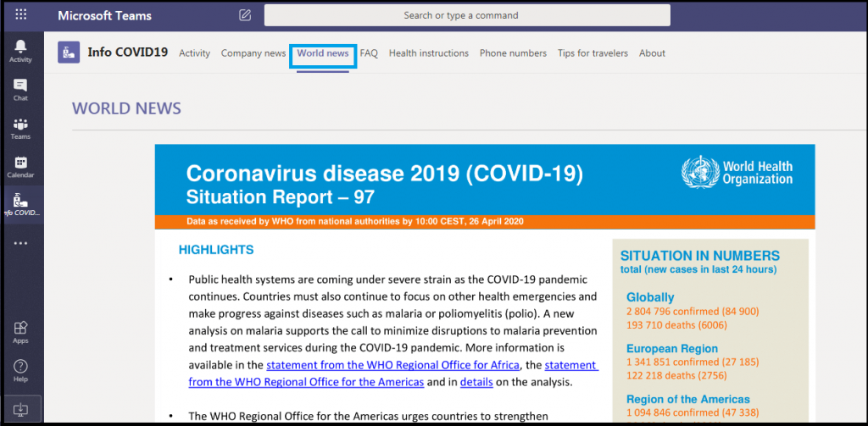This screenshot has width=868, height=426.
Task: Select Info COVID app in sidebar
Action: (x=21, y=205)
